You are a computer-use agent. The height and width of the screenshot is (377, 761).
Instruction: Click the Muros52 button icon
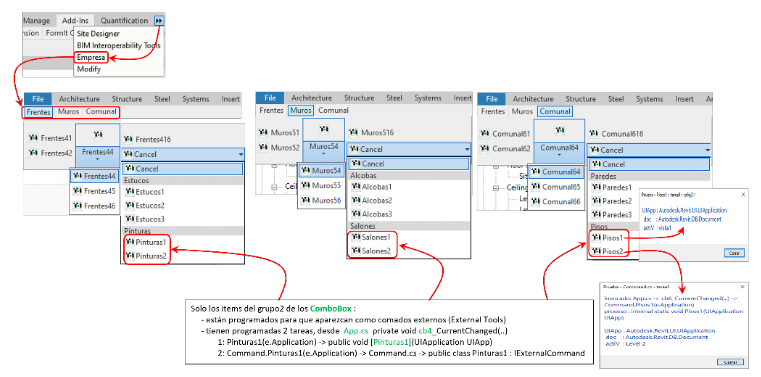(x=264, y=148)
